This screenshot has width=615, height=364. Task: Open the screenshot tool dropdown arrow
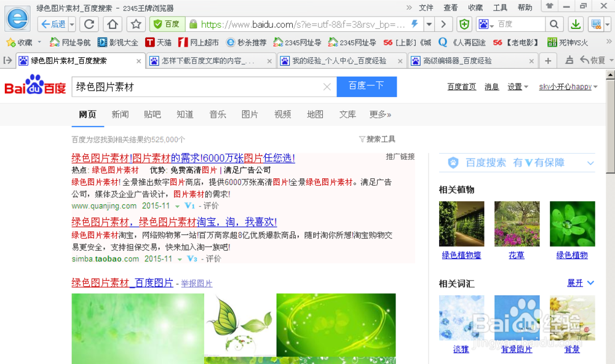pos(608,25)
